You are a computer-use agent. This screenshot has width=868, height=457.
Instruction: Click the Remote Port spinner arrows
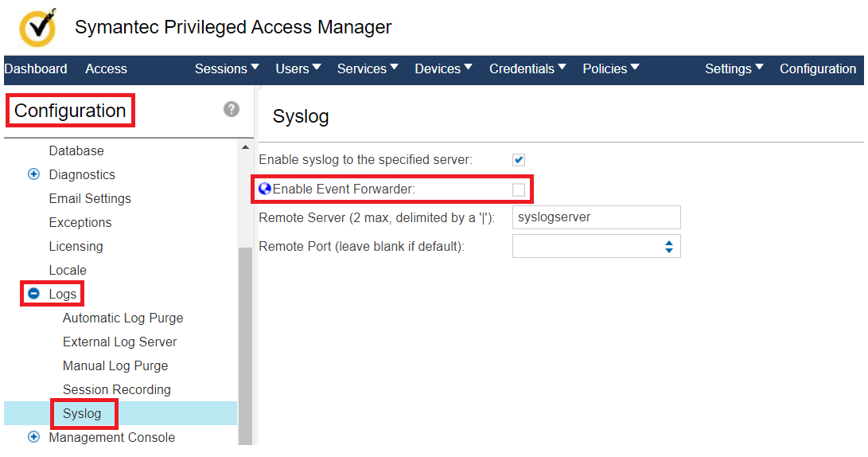tap(669, 246)
